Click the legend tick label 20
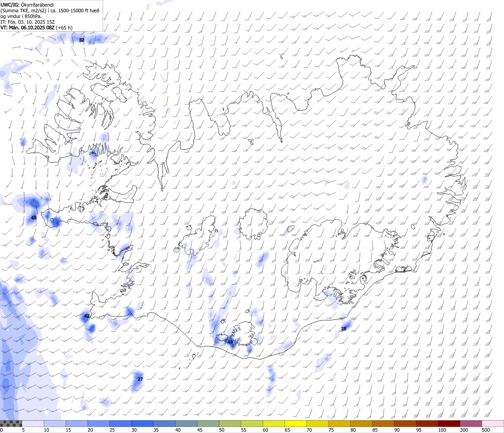This screenshot has height=433, width=504. point(90,430)
